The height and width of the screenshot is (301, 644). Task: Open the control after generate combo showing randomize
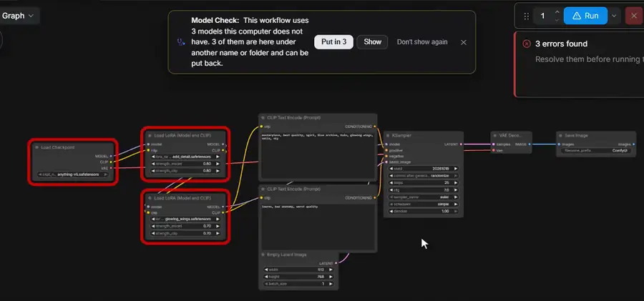click(424, 176)
